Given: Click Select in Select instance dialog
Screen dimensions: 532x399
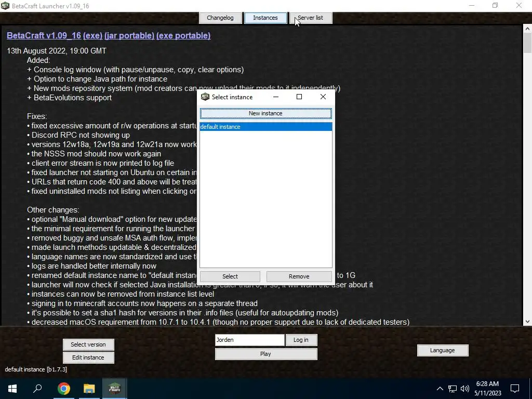Looking at the screenshot, I should [230, 276].
